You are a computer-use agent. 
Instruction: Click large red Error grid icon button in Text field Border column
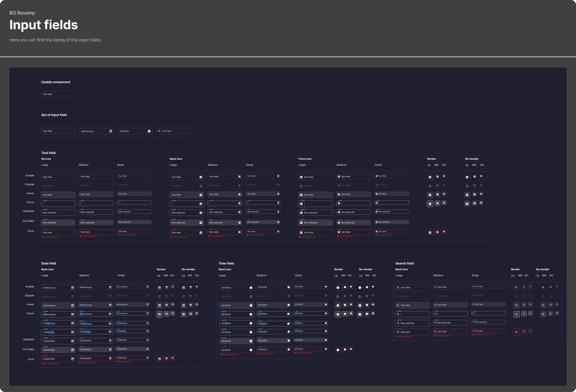click(x=430, y=233)
